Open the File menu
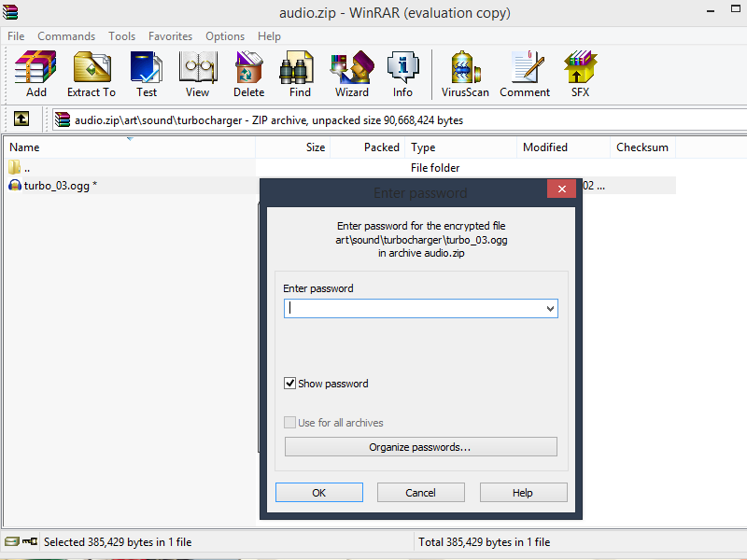This screenshot has width=747, height=560. point(16,36)
